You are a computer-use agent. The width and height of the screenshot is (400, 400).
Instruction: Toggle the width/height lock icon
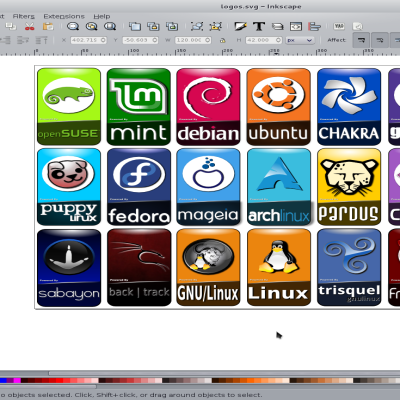click(x=222, y=40)
